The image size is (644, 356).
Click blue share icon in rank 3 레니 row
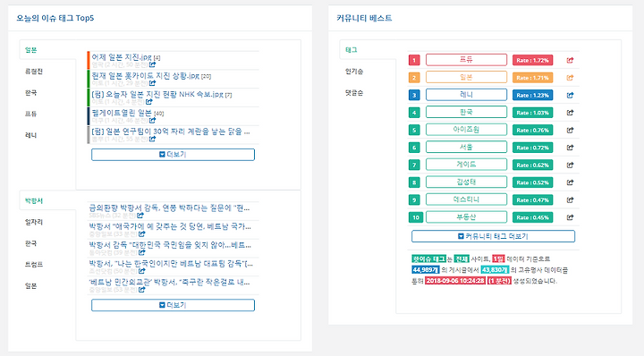(x=570, y=96)
